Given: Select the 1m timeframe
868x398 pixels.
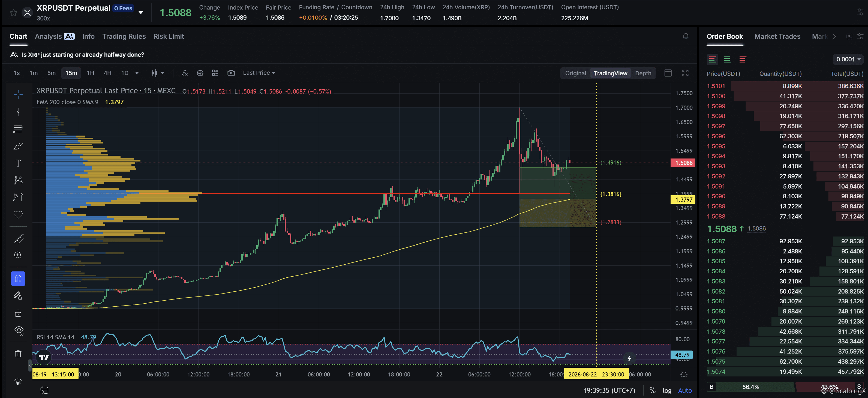Looking at the screenshot, I should click(x=33, y=73).
